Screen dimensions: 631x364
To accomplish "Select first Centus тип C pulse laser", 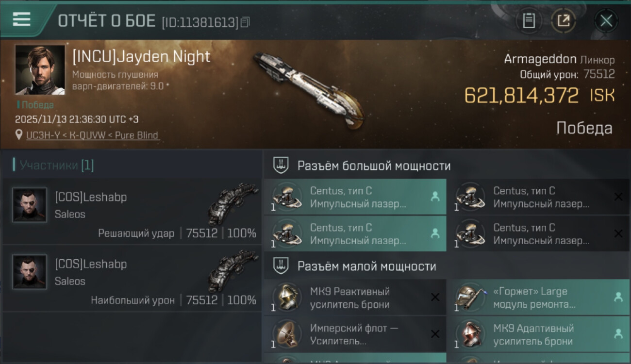I will click(x=355, y=197).
